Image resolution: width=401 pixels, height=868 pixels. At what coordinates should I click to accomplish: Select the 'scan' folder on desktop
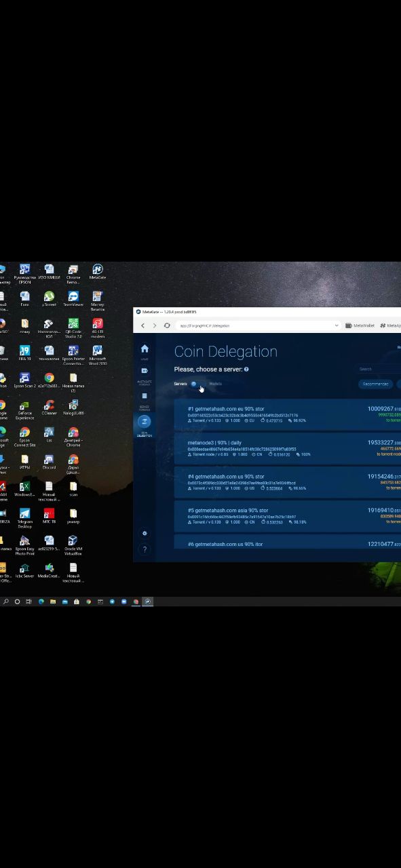(x=73, y=489)
